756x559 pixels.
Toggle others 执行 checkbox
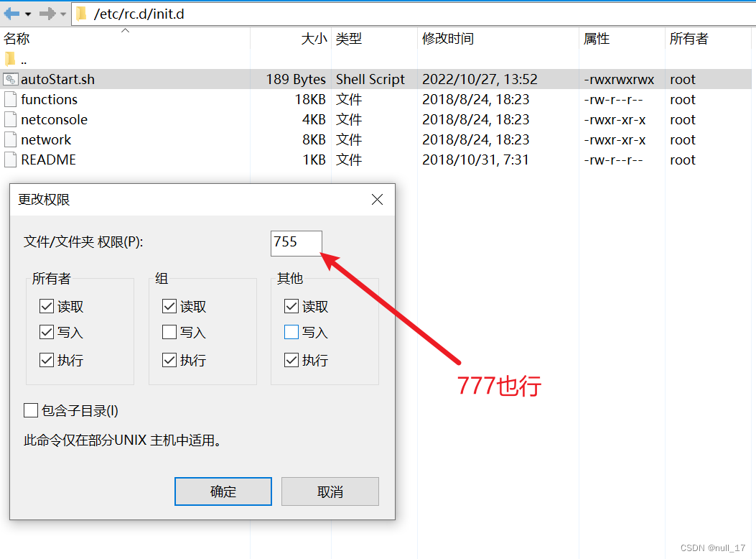point(291,360)
